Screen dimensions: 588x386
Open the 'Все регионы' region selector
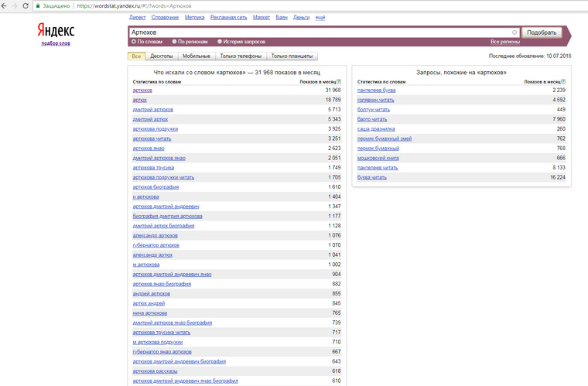[504, 42]
